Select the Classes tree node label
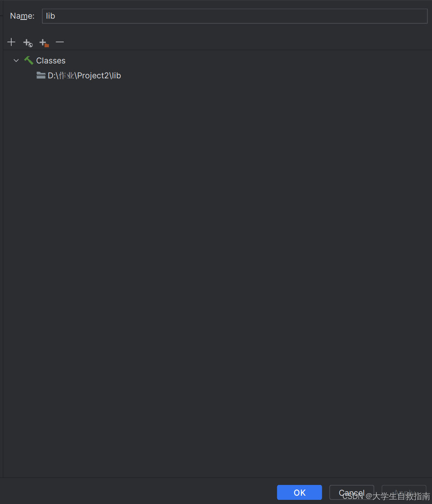The width and height of the screenshot is (432, 504). point(51,61)
